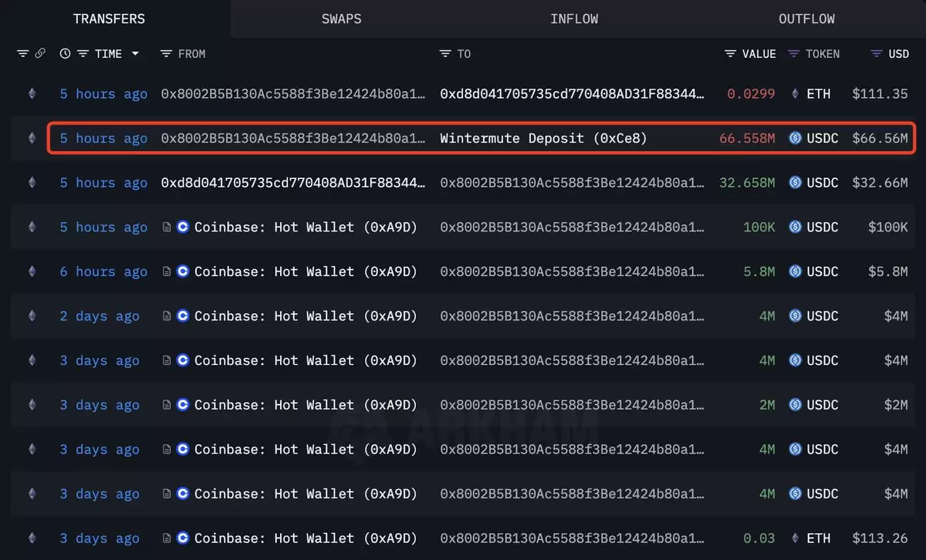
Task: Click the Ethereum chain icon in the $113.26 row
Action: (x=32, y=538)
